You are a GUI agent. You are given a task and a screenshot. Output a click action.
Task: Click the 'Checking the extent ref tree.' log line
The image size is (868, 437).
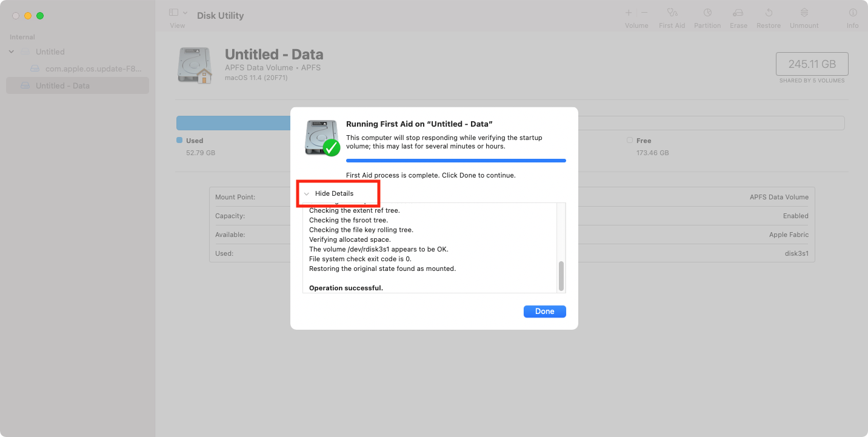coord(355,210)
